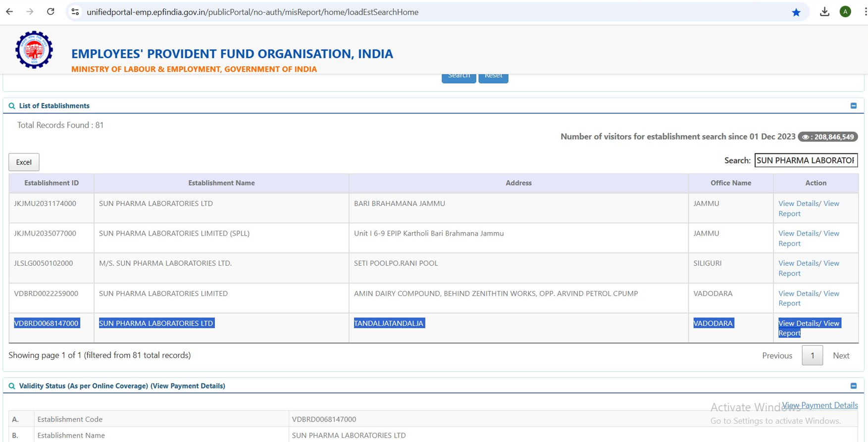
Task: Click address BARI BRAHAMANA JAMMU
Action: pyautogui.click(x=400, y=203)
